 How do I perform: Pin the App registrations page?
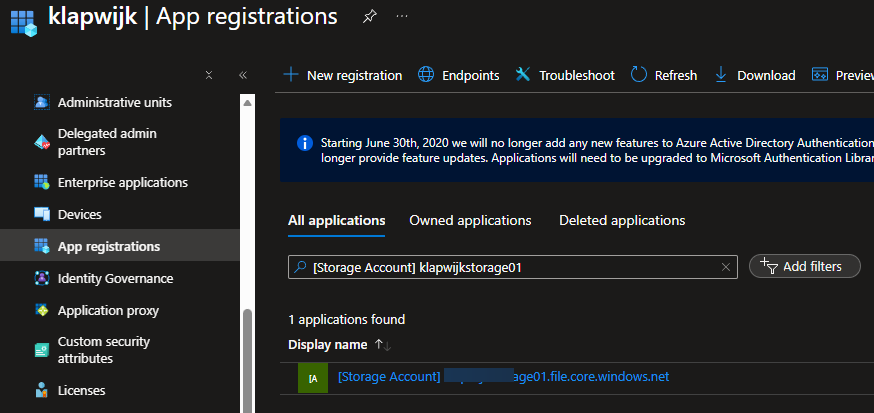[370, 17]
